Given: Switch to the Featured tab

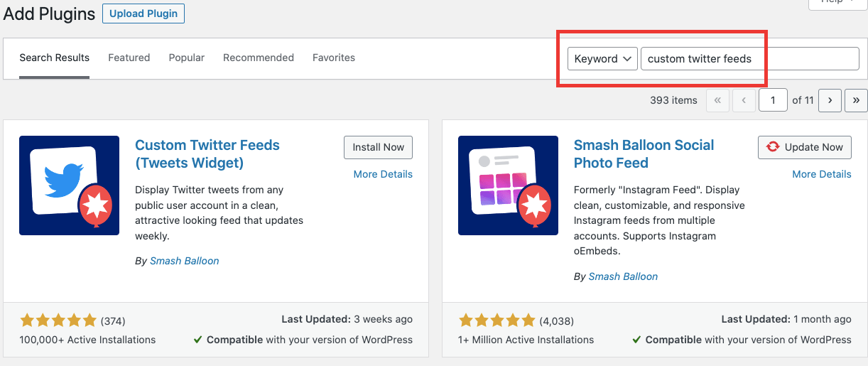Looking at the screenshot, I should click(x=129, y=58).
